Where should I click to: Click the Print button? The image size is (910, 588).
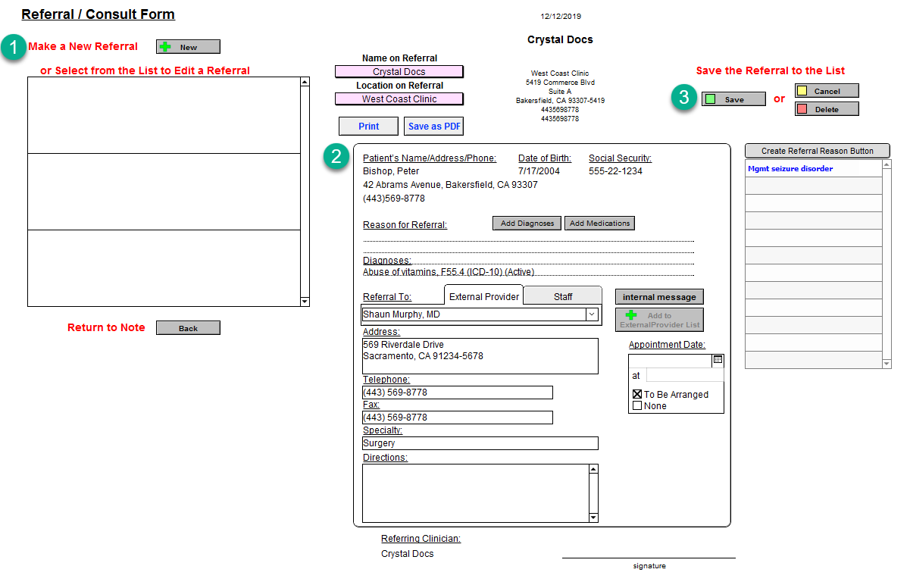pyautogui.click(x=368, y=127)
